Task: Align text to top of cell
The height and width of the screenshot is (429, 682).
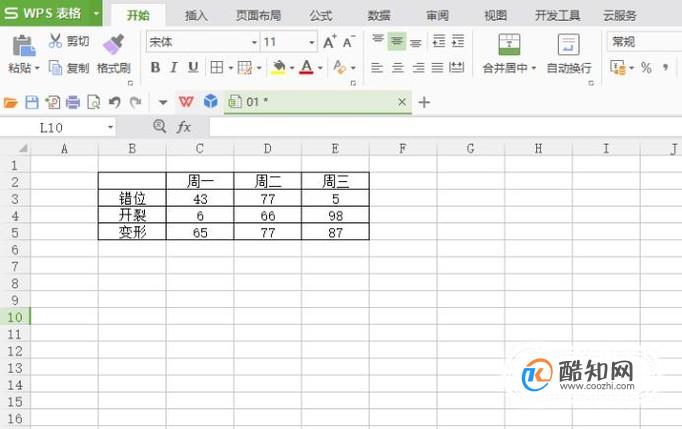Action: click(378, 41)
